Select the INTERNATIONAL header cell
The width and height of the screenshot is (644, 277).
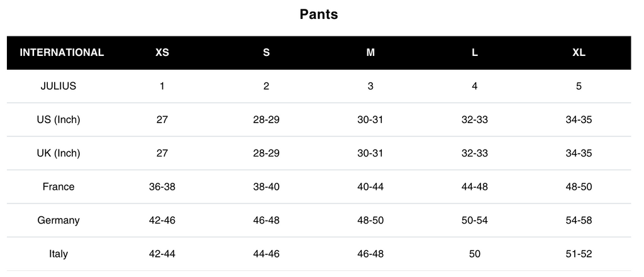click(62, 53)
